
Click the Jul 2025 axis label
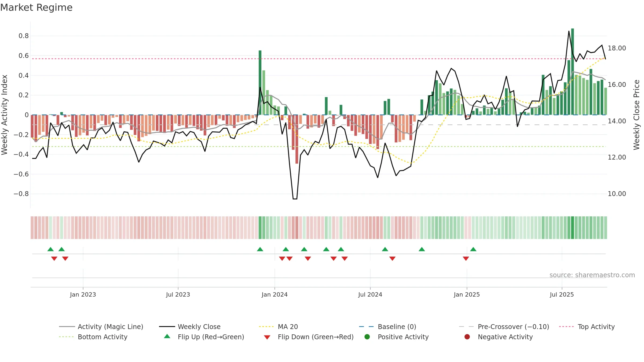(x=562, y=294)
